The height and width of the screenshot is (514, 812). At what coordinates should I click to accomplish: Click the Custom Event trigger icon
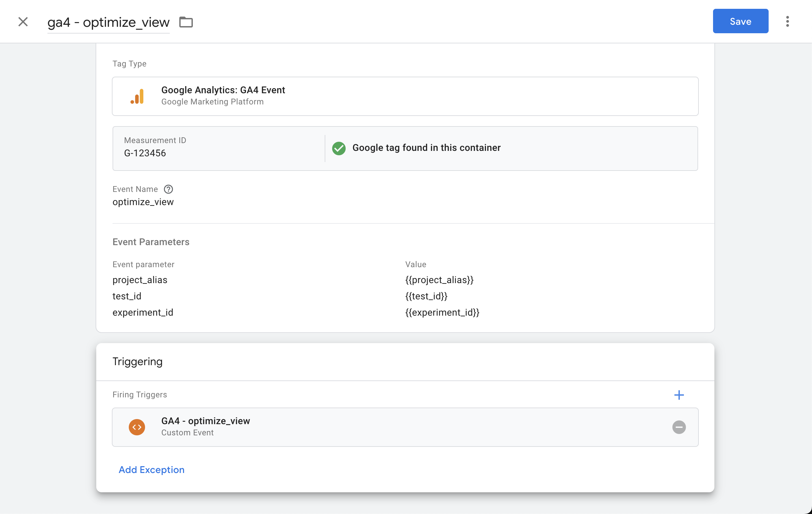(137, 427)
